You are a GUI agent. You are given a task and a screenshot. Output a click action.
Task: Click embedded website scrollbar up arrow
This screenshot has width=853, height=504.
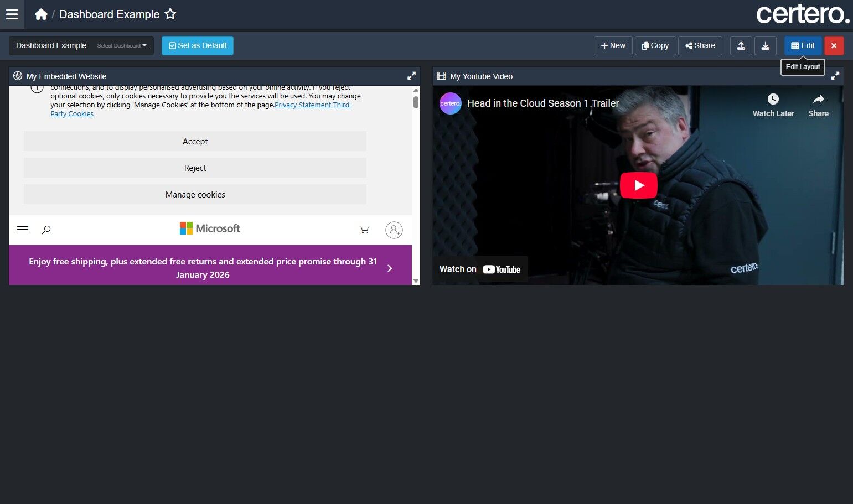click(416, 90)
